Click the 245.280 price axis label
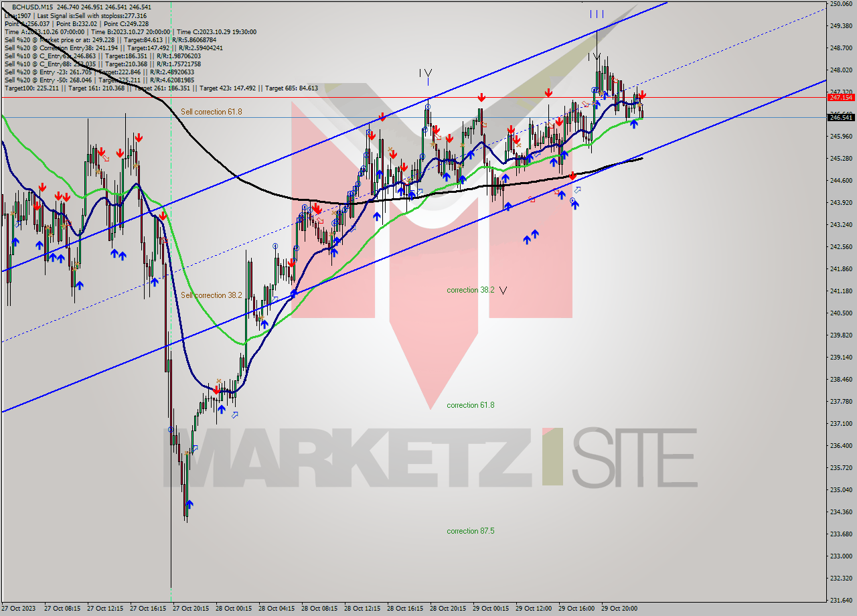The width and height of the screenshot is (857, 616). click(x=841, y=159)
